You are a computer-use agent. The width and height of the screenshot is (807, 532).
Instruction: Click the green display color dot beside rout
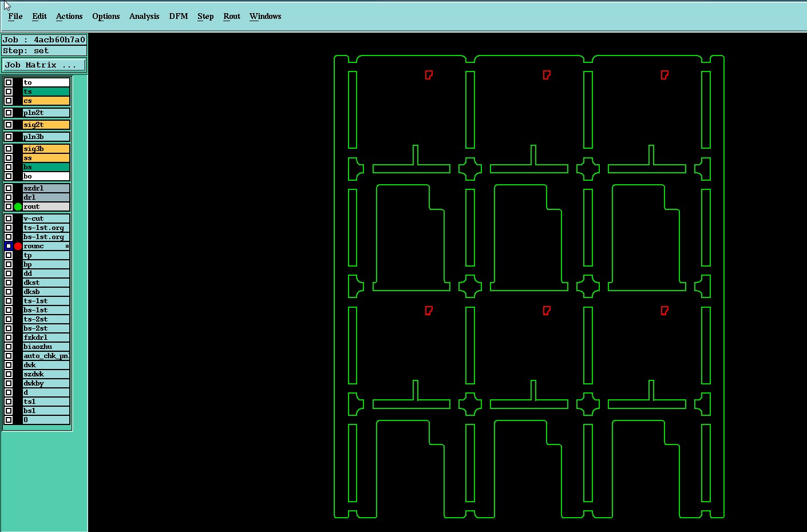click(18, 207)
